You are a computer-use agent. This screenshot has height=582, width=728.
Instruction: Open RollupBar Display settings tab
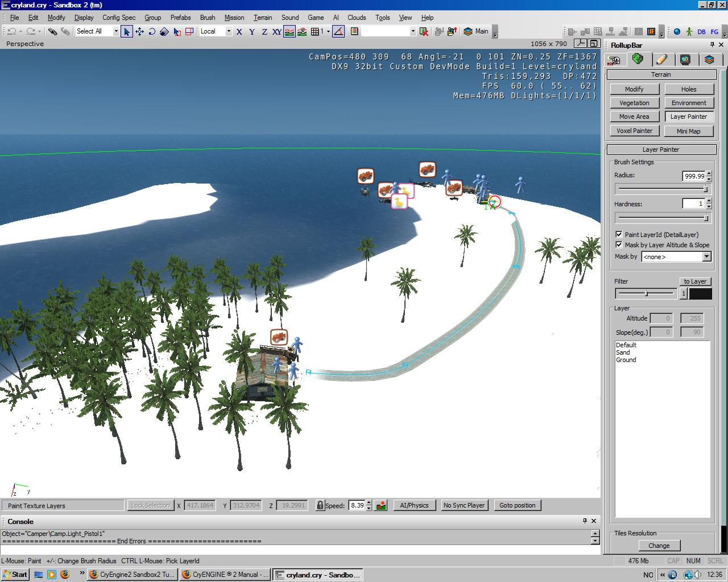[685, 60]
